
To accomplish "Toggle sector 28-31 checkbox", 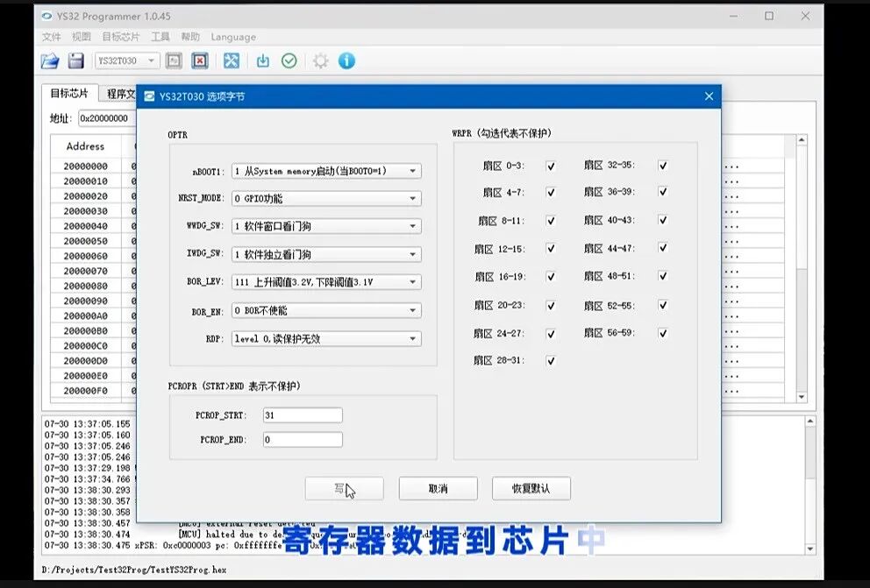I will pyautogui.click(x=551, y=361).
